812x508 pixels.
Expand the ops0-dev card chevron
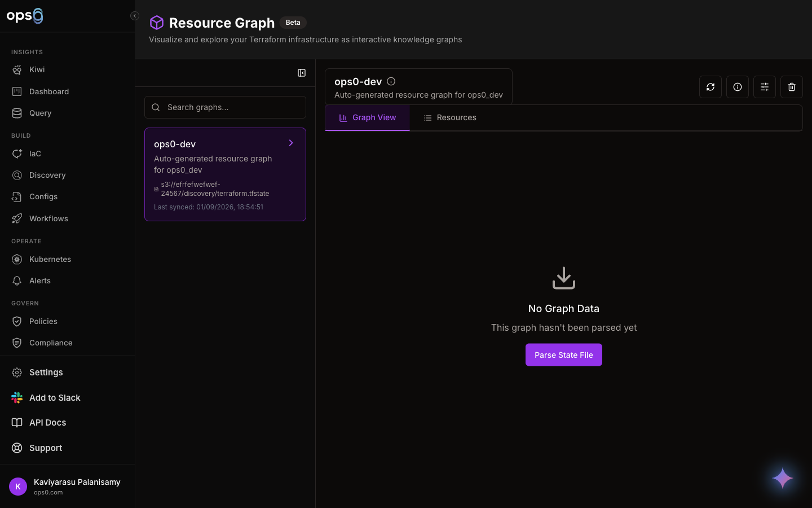coord(291,143)
